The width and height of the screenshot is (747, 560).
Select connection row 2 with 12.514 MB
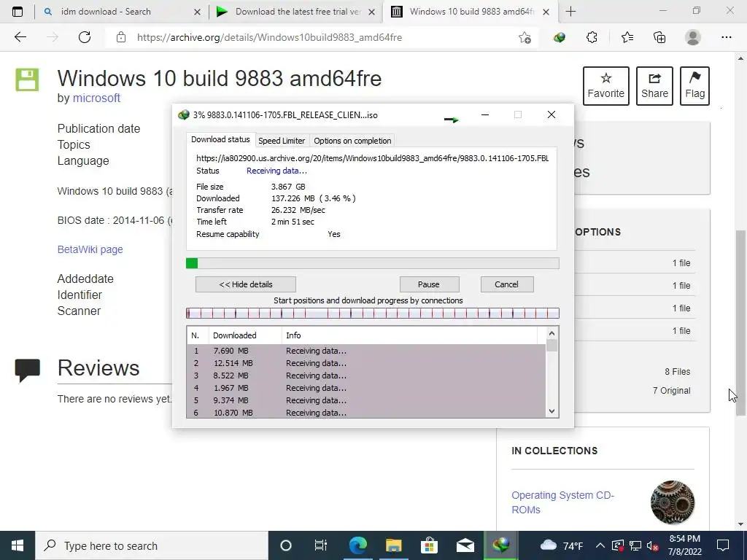coord(366,363)
